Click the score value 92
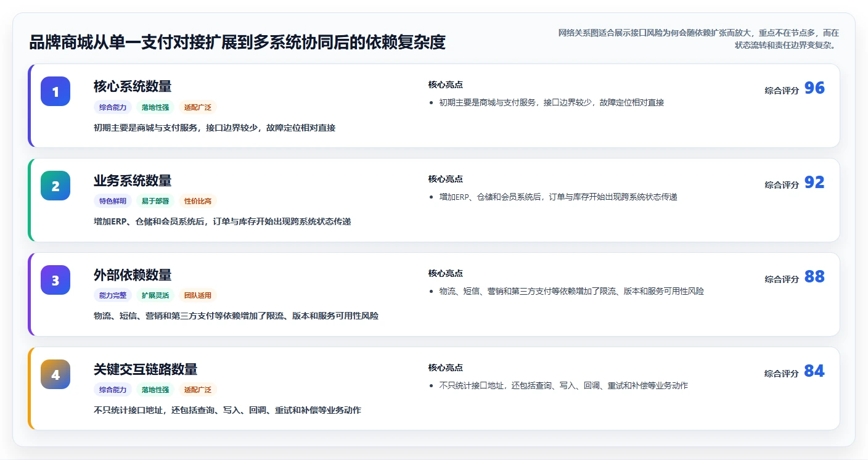Viewport: 868px width, 460px height. click(814, 183)
